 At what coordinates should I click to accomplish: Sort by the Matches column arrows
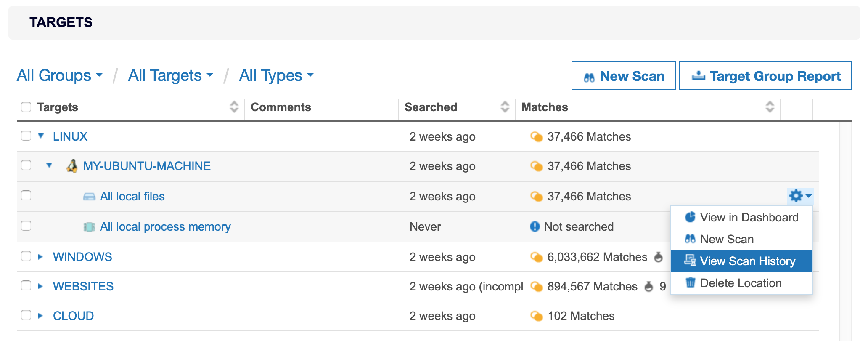[x=770, y=107]
